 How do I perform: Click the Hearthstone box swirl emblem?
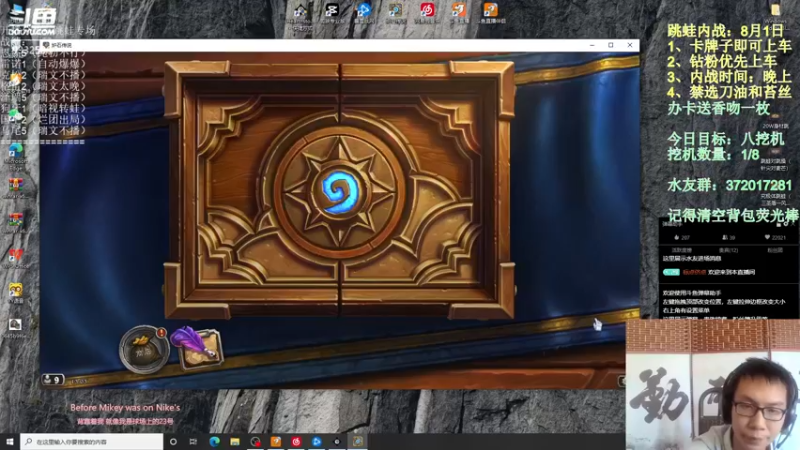coord(339,191)
